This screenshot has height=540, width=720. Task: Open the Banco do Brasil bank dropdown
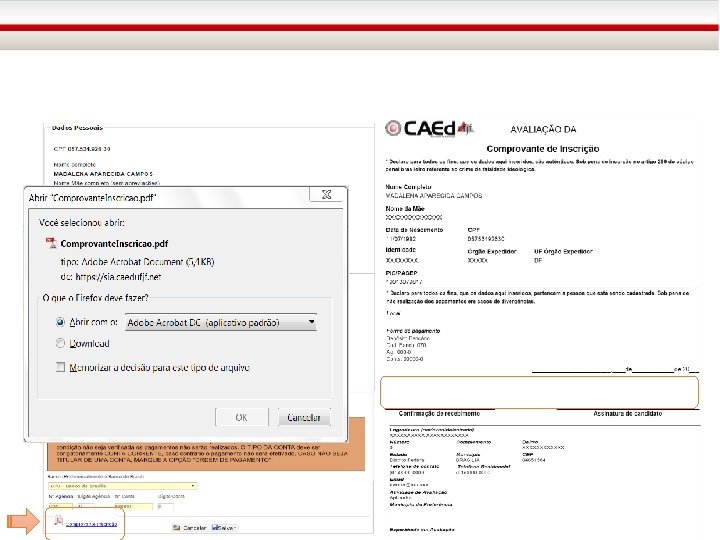point(123,486)
